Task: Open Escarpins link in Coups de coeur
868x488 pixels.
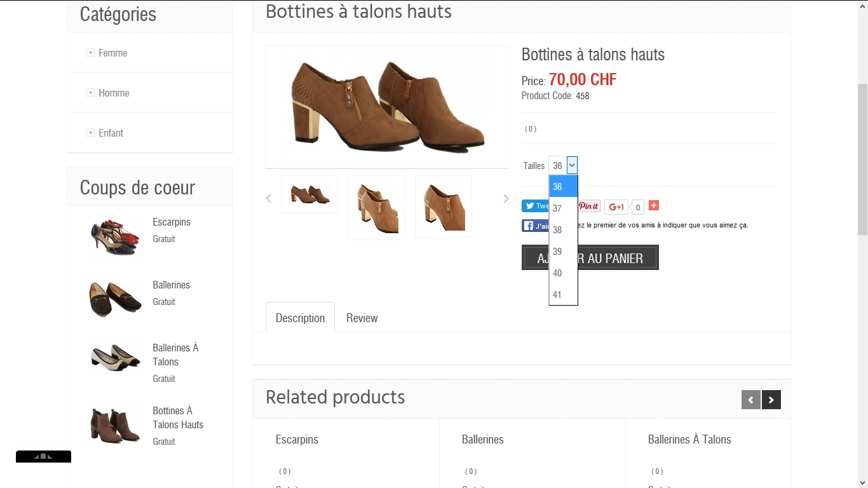Action: 172,222
